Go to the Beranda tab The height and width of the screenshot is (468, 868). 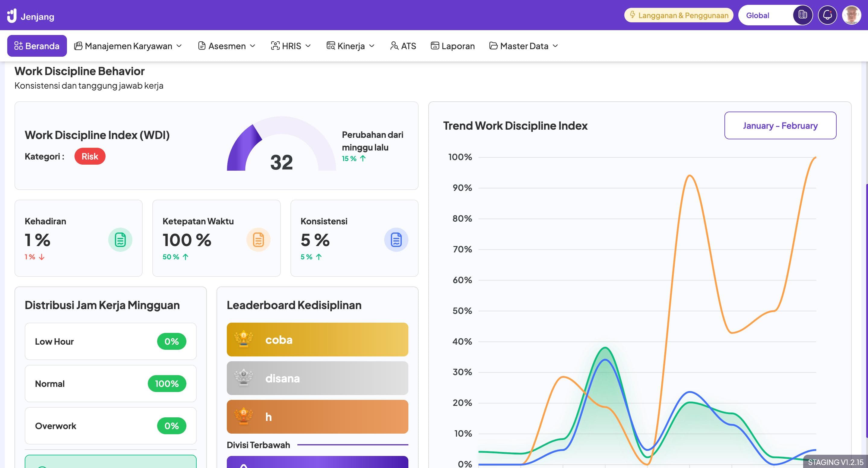click(37, 46)
